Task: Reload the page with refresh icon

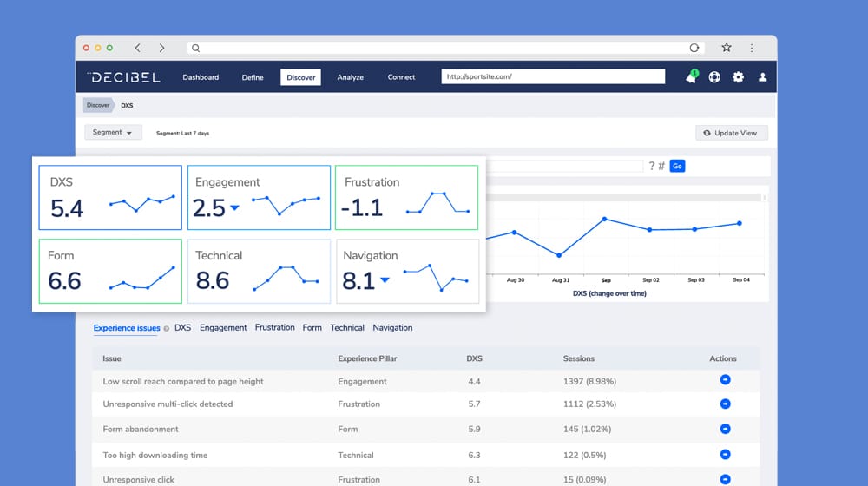Action: click(694, 48)
